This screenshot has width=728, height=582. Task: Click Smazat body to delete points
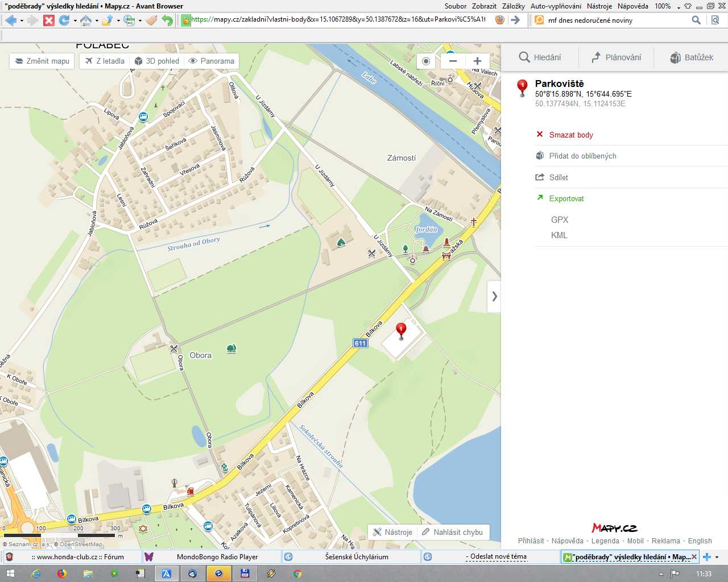point(571,135)
